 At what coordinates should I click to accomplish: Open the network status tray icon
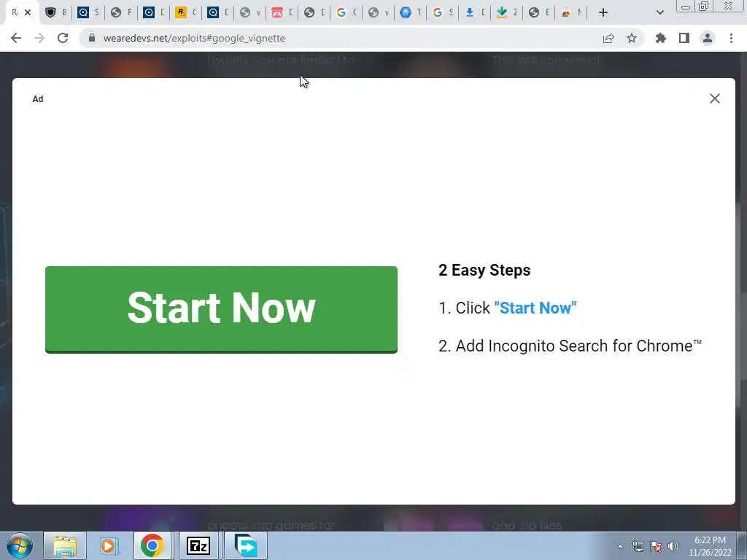point(638,546)
